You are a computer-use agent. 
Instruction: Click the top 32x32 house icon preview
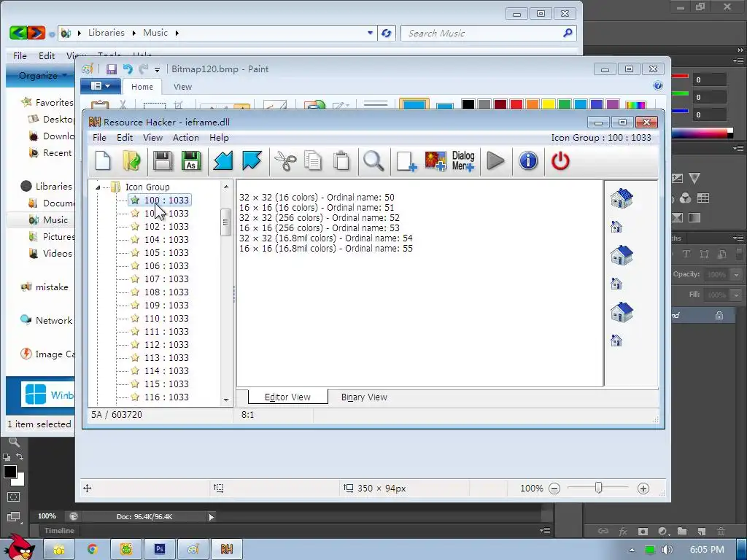pos(622,198)
